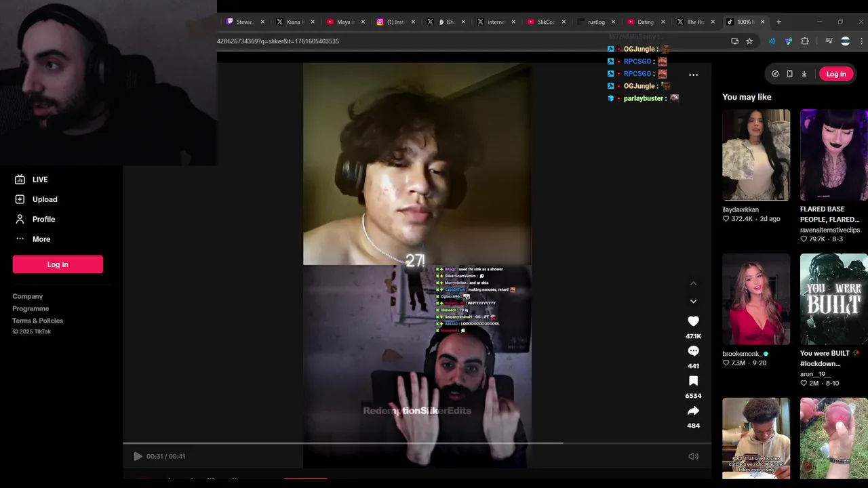
Task: Click the phone app icon in header pill
Action: click(789, 74)
